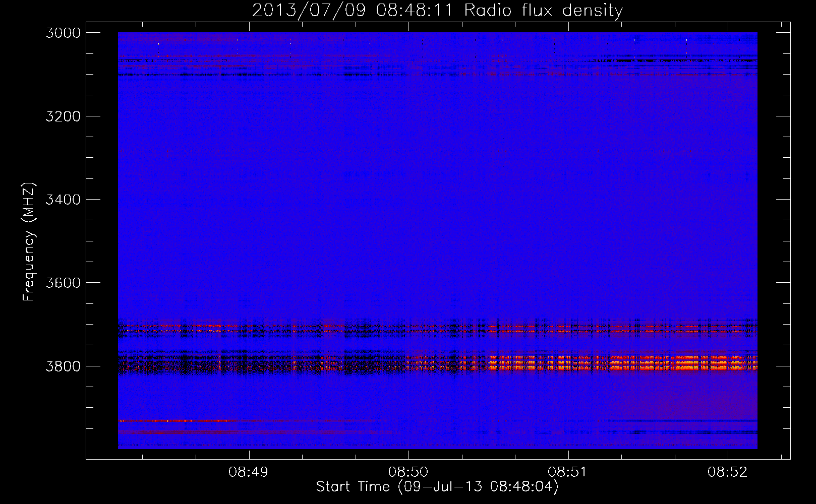This screenshot has height=504, width=816.
Task: Click the 3200 frequency tick label
Action: (x=63, y=116)
